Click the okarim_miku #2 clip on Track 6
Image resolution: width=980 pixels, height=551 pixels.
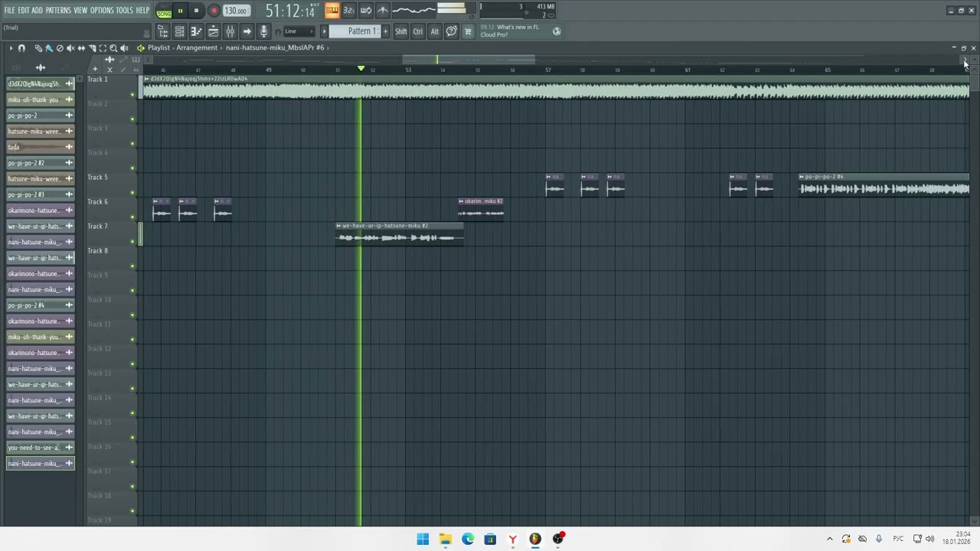click(481, 208)
